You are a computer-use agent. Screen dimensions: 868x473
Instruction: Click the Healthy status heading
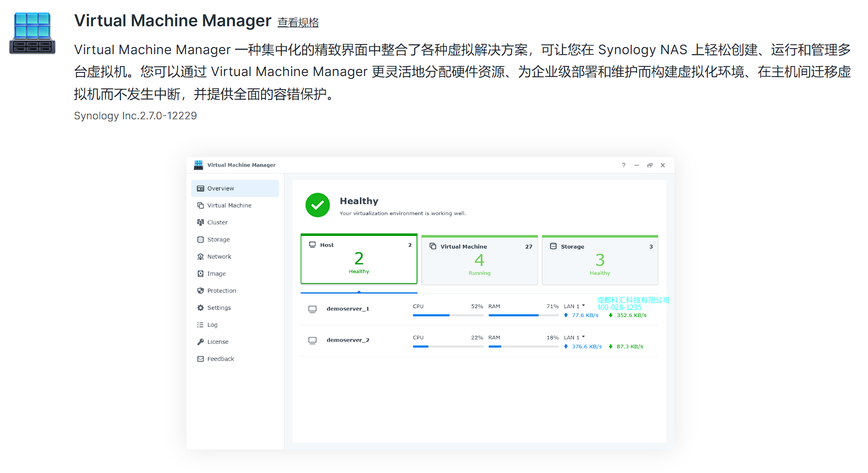click(359, 201)
